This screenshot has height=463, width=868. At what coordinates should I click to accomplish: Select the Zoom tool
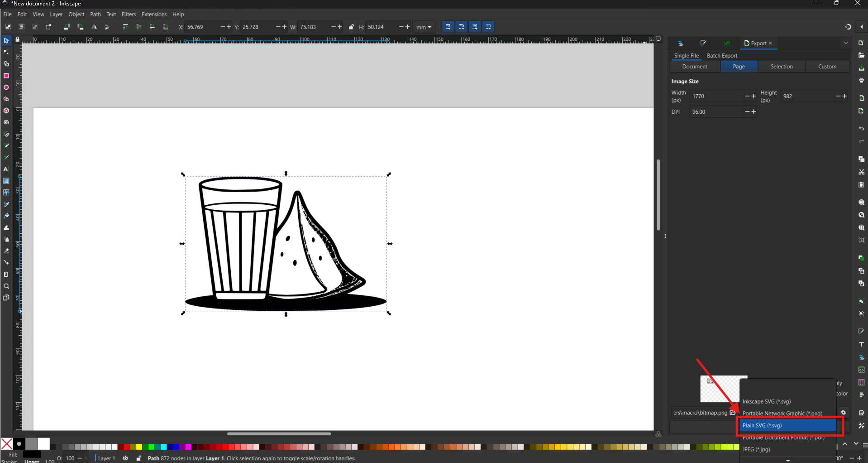[6, 286]
